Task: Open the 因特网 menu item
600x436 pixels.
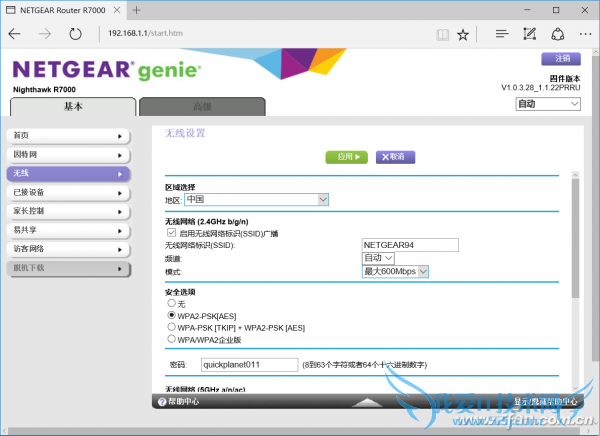Action: click(68, 155)
